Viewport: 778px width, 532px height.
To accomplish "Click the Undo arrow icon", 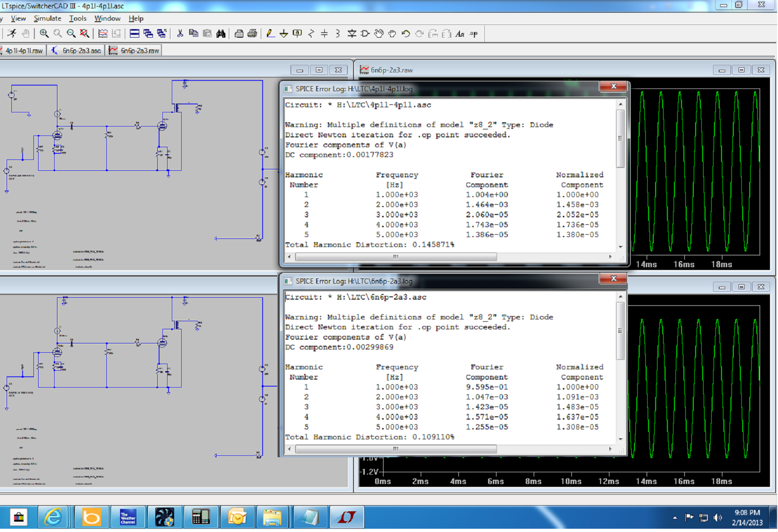I will [406, 33].
